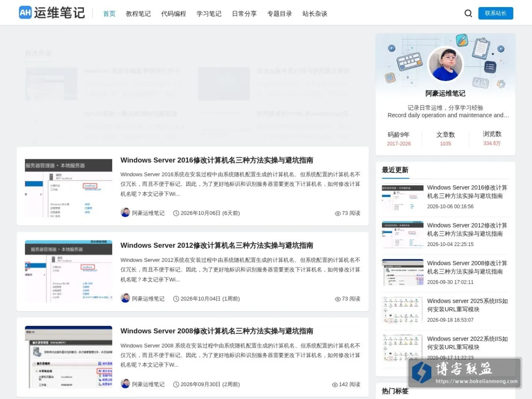Screen dimensions: 532x399
Task: Click sidebar thumbnail for server 2022 IIS post
Action: coord(403,349)
